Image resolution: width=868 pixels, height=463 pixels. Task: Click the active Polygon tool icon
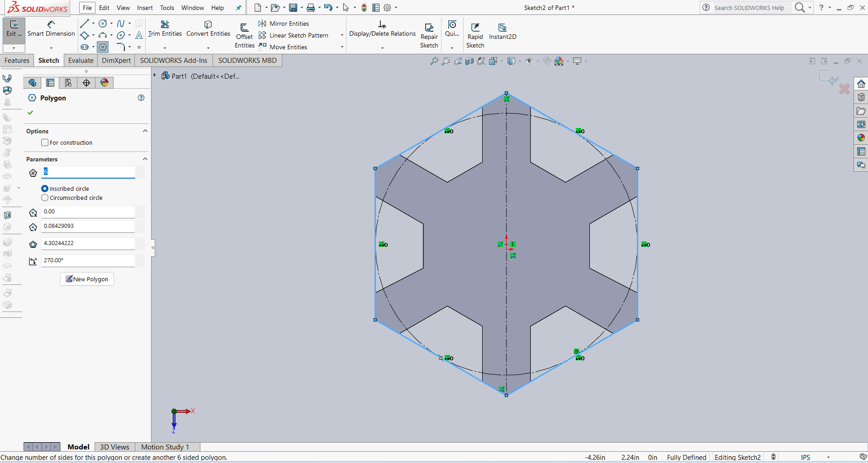103,47
